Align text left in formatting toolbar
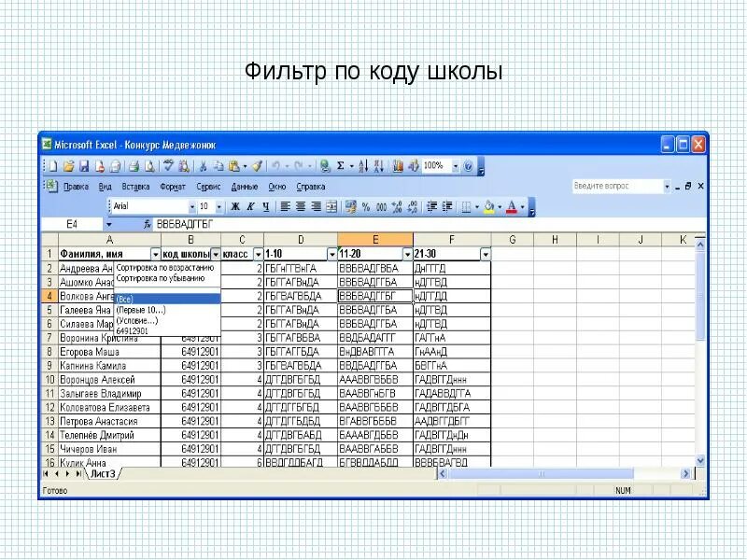The height and width of the screenshot is (560, 747). click(x=285, y=206)
